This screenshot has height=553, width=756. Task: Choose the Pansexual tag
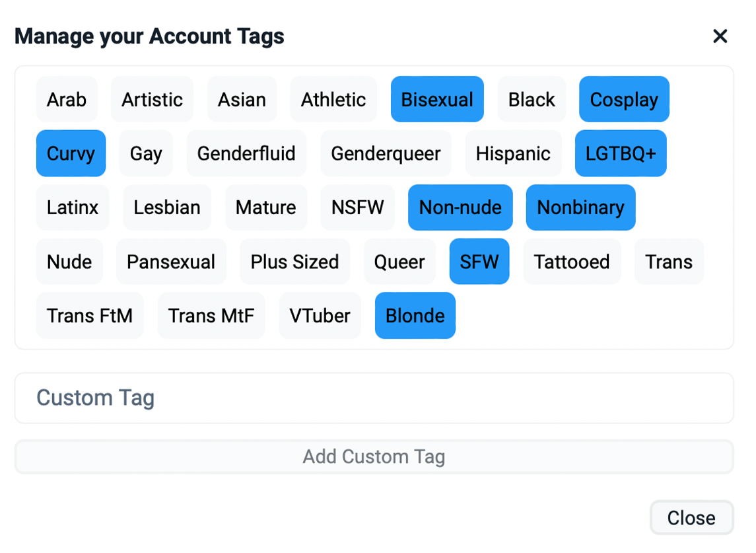click(171, 262)
